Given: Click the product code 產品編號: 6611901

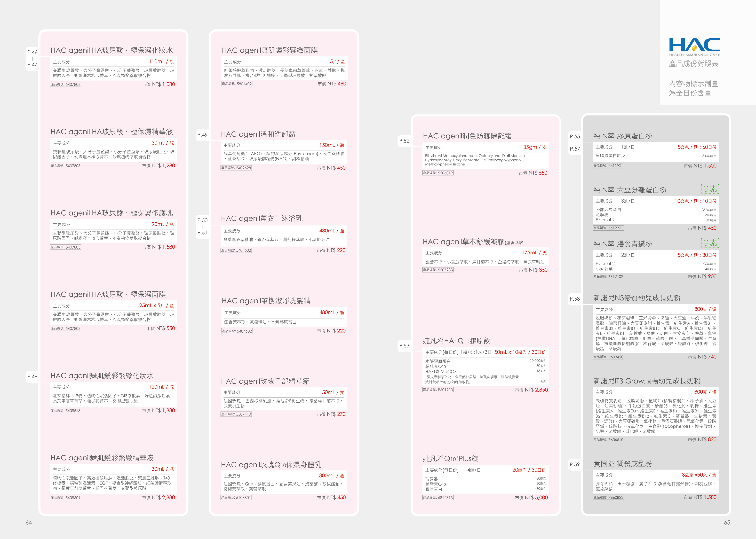Looking at the screenshot, I should (608, 166).
